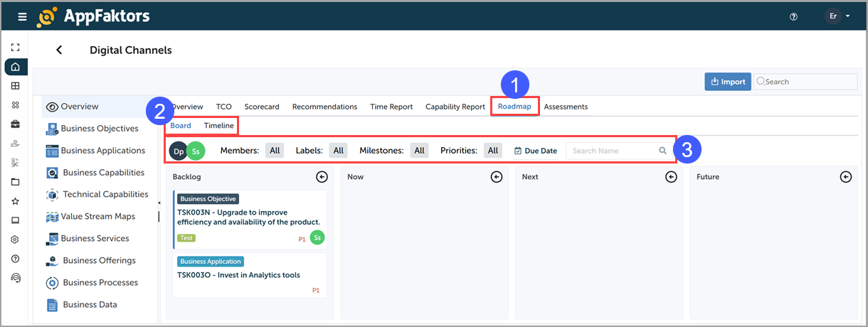Screen dimensions: 868x327
Task: Open the Priorities All filter
Action: (x=493, y=151)
